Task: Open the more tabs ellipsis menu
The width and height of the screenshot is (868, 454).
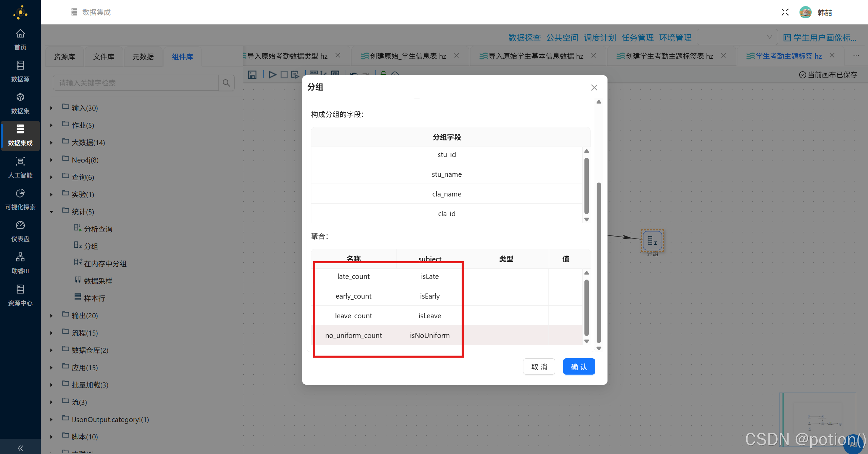Action: tap(856, 56)
